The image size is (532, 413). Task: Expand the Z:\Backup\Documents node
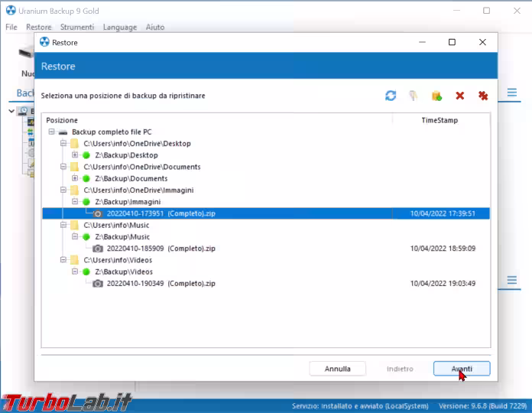75,178
